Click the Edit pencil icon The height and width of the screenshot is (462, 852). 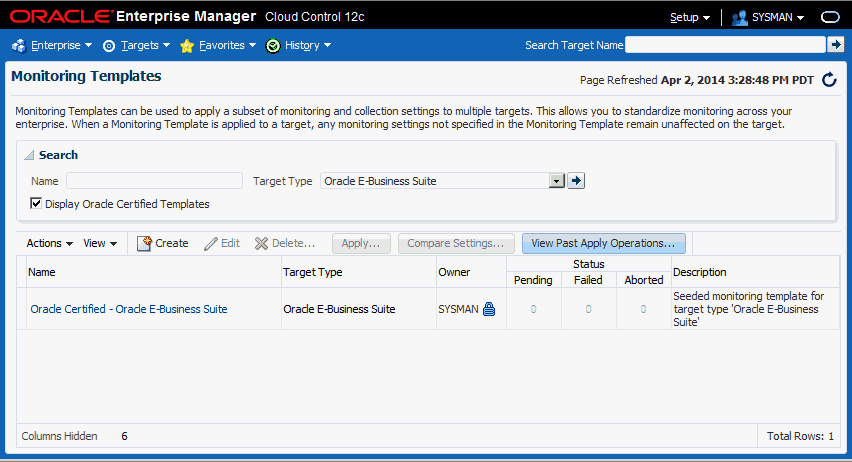coord(211,244)
